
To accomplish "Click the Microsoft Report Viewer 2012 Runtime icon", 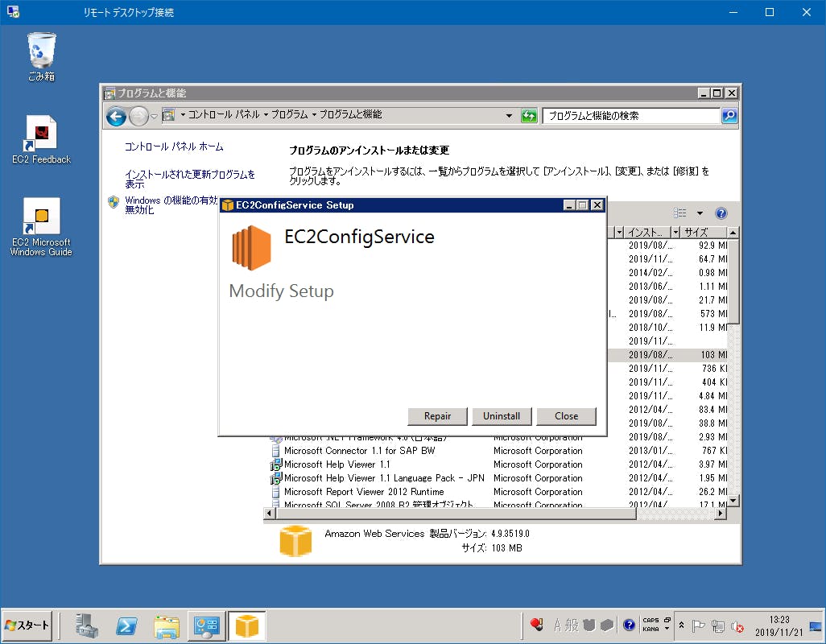I will (275, 492).
